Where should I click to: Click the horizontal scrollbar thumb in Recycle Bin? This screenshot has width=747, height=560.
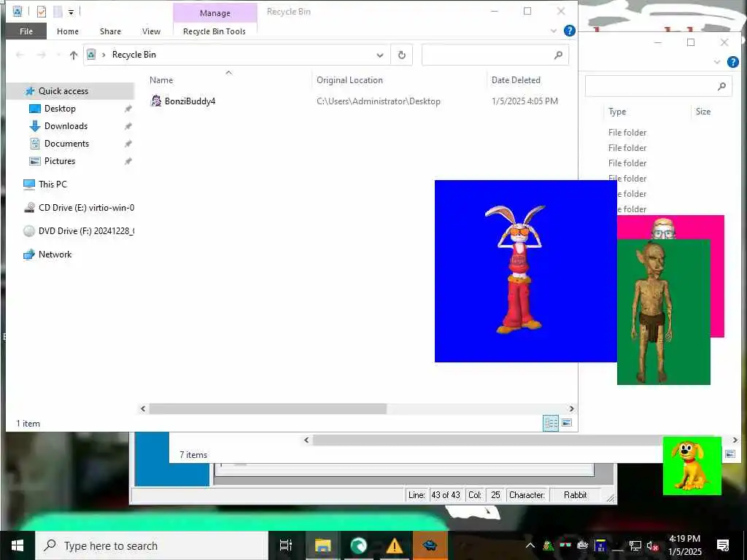pyautogui.click(x=268, y=408)
